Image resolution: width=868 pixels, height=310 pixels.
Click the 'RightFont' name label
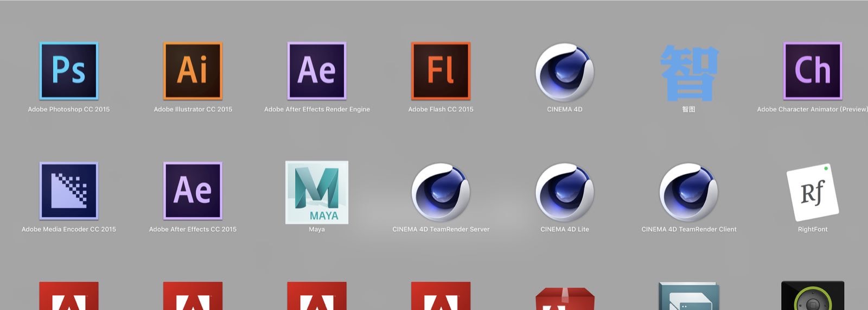[x=813, y=229]
